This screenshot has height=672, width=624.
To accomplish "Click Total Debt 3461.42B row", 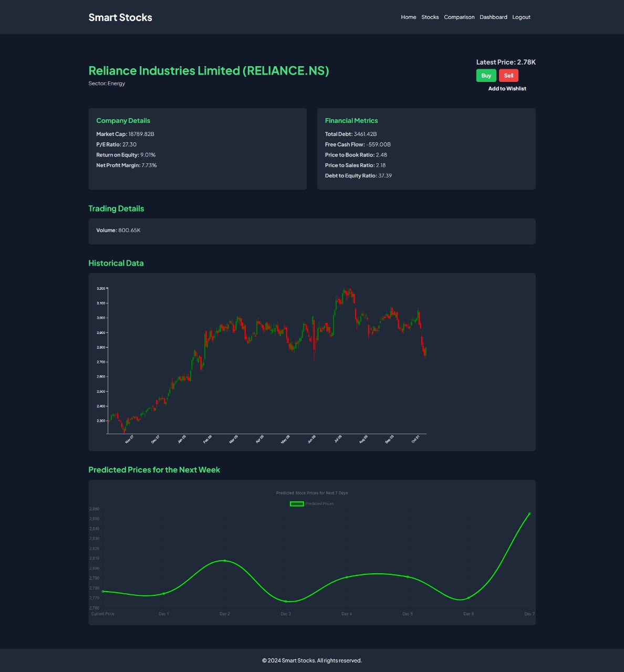I will click(x=351, y=134).
